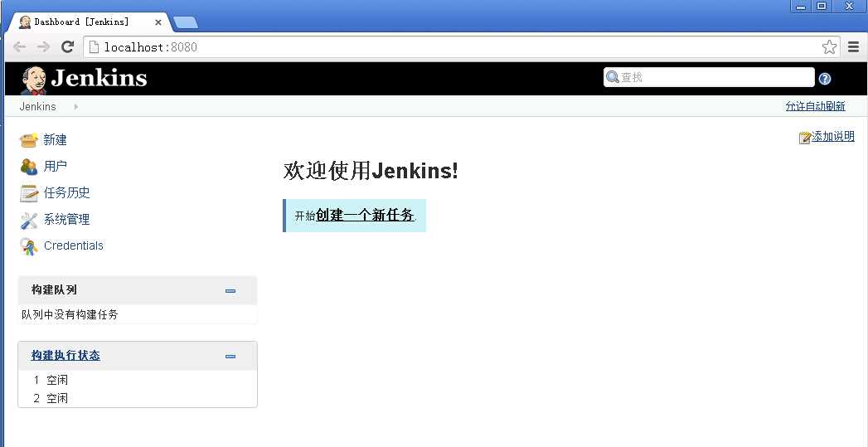Viewport: 868px width, 447px height.
Task: Maximize the browser window
Action: tap(822, 6)
